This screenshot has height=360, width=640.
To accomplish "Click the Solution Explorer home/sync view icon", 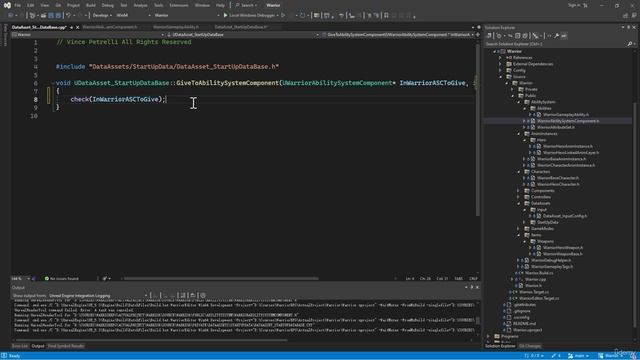I will (x=489, y=36).
